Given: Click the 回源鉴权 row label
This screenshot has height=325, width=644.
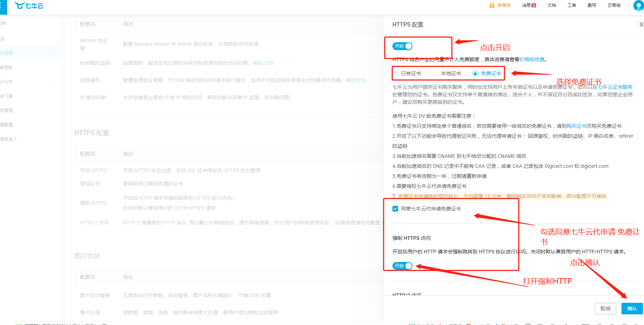Looking at the screenshot, I should [90, 80].
